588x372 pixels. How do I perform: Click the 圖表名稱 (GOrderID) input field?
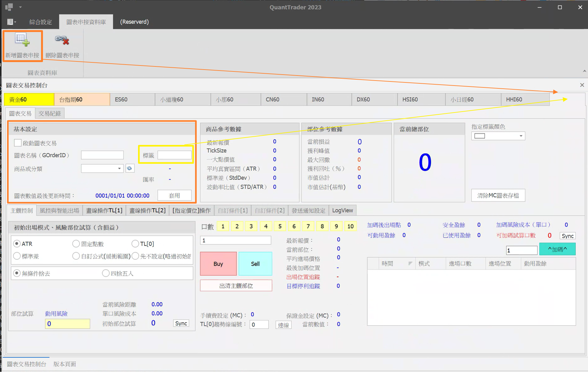point(102,155)
